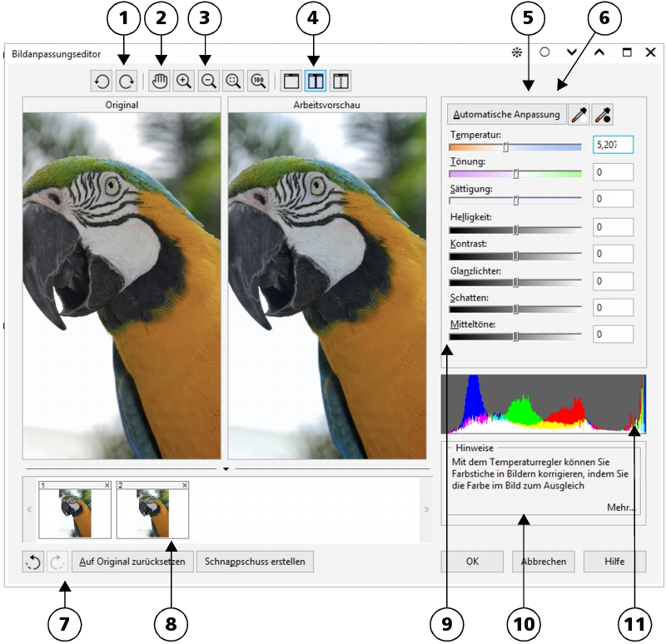666x644 pixels.
Task: Enable before and after split preview
Action: (x=341, y=82)
